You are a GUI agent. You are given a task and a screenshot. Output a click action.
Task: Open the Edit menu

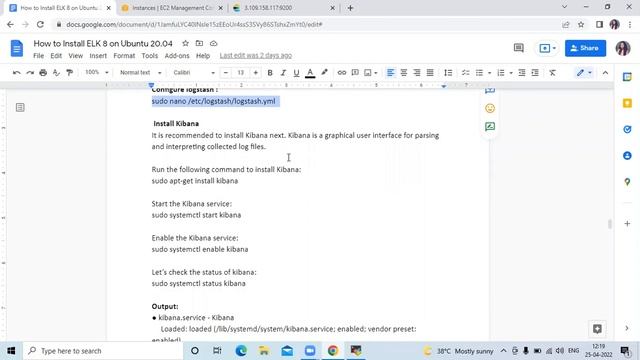click(x=56, y=56)
